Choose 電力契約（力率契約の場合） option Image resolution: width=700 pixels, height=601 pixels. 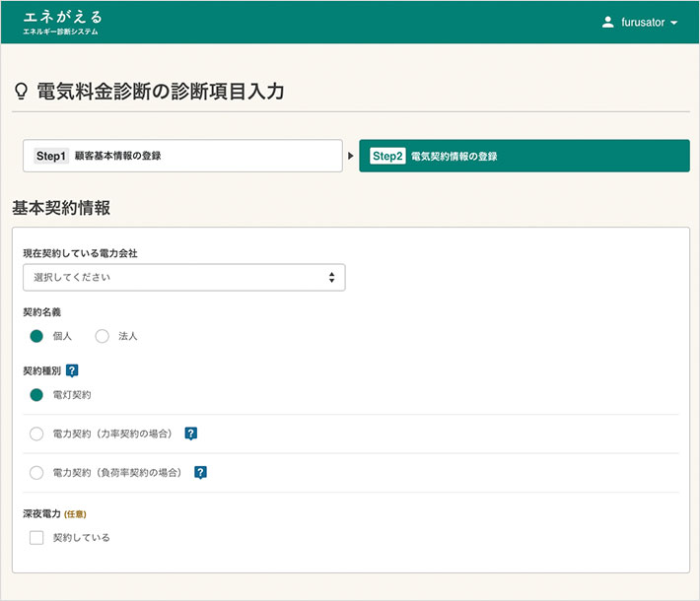36,434
